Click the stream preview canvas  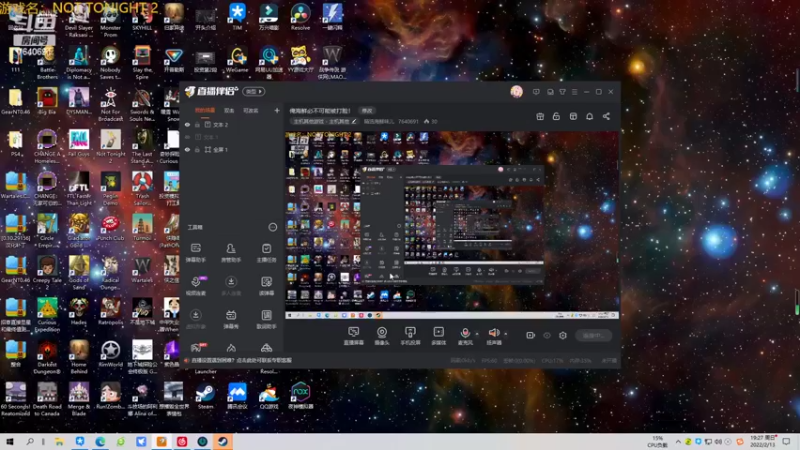[x=452, y=225]
